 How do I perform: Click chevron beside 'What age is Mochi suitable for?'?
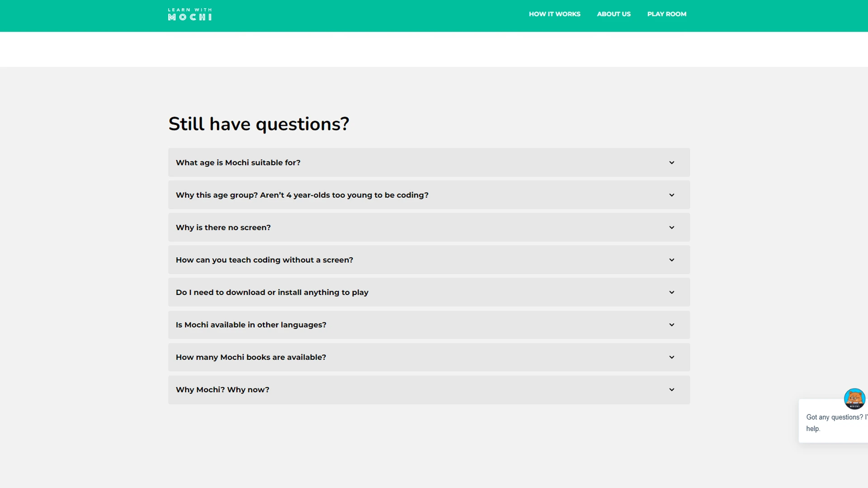pyautogui.click(x=671, y=163)
